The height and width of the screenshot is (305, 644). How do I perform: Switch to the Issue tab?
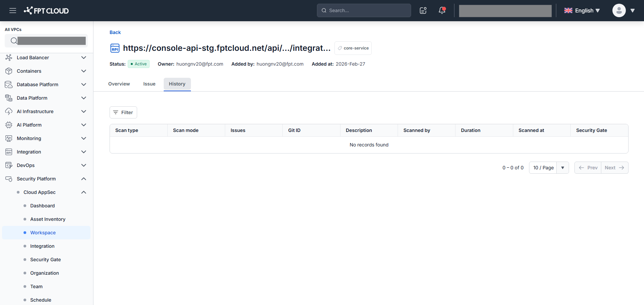(149, 84)
